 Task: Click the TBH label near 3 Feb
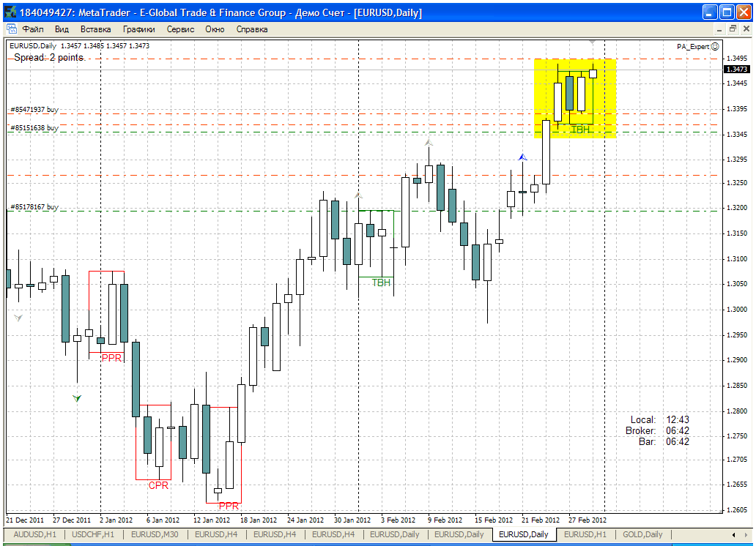[x=382, y=283]
